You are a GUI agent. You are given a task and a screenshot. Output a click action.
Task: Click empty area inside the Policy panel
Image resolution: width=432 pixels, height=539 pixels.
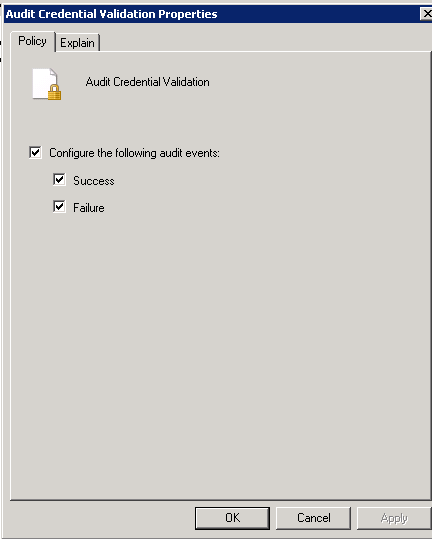coord(220,344)
